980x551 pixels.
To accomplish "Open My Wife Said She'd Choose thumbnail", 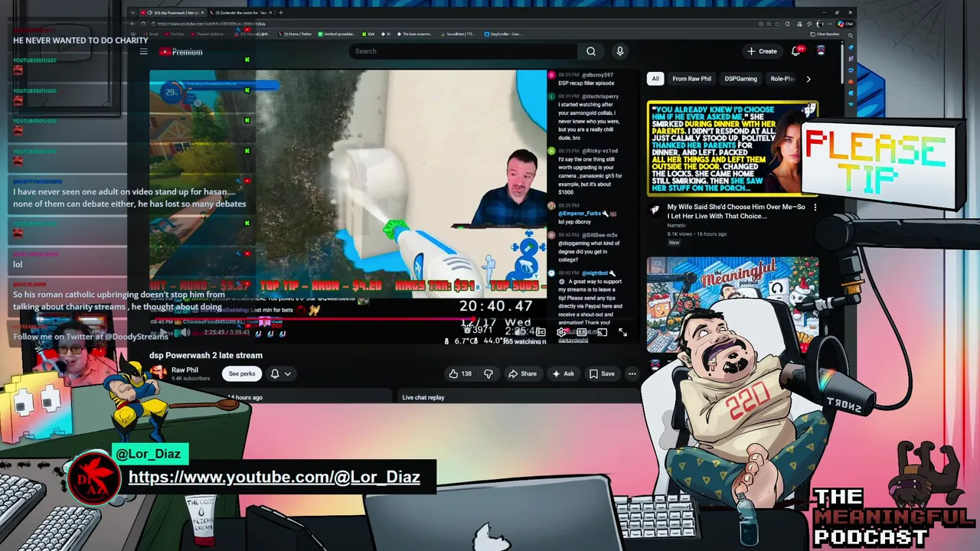I will [733, 149].
